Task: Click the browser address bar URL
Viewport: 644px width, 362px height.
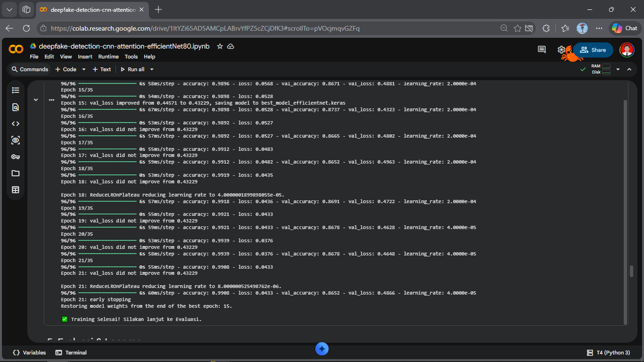Action: click(x=205, y=28)
